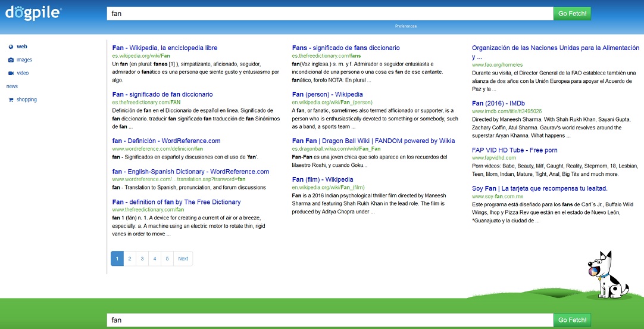Go to results page 5
Screen dimensions: 644x329
pos(167,259)
